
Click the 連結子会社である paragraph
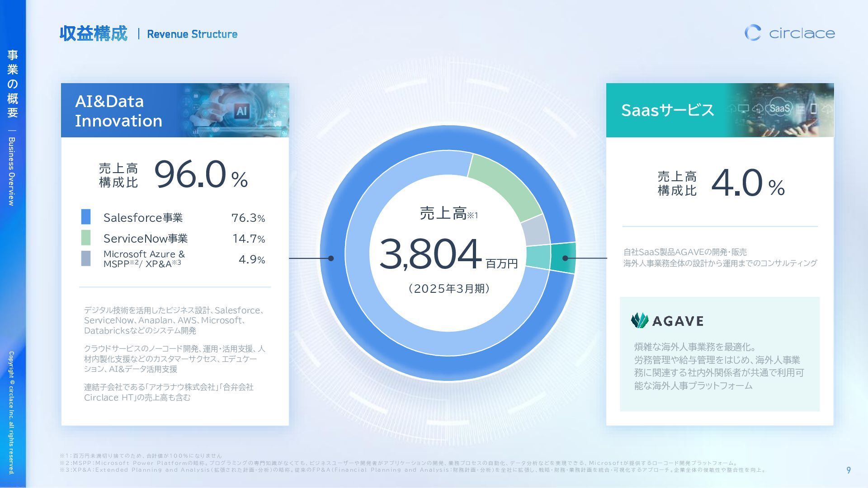[169, 392]
